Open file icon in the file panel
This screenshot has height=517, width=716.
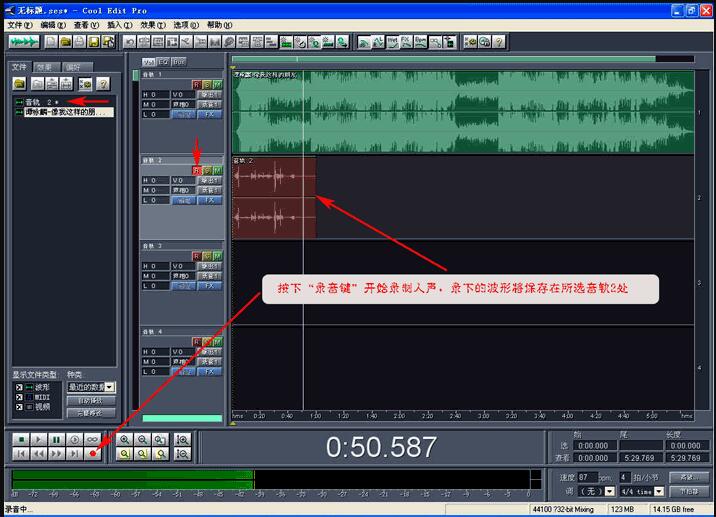(x=20, y=84)
